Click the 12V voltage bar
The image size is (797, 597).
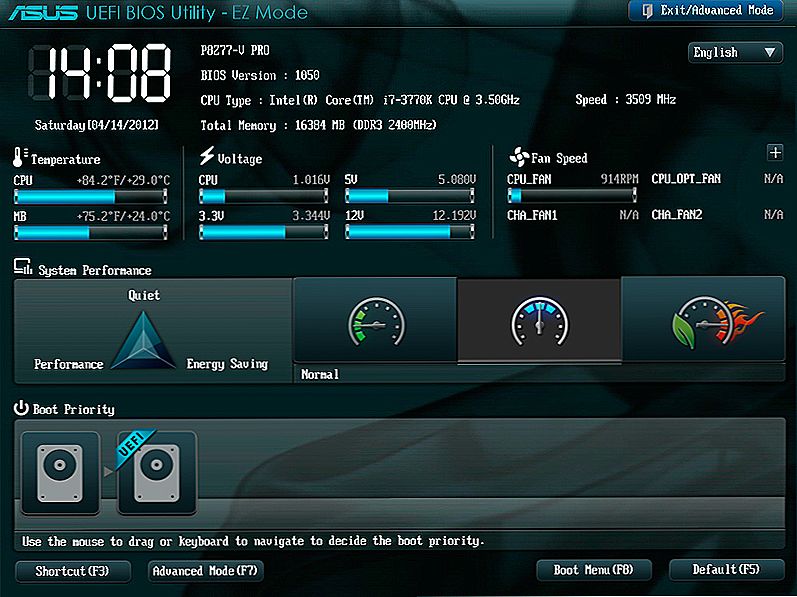410,232
